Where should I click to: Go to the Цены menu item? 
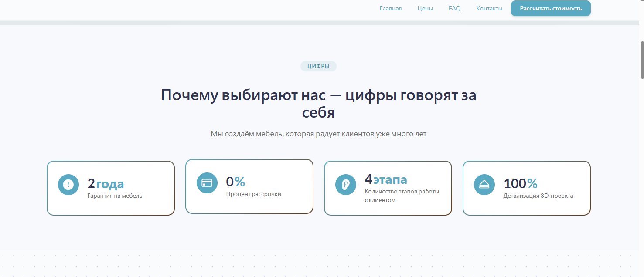[x=425, y=8]
